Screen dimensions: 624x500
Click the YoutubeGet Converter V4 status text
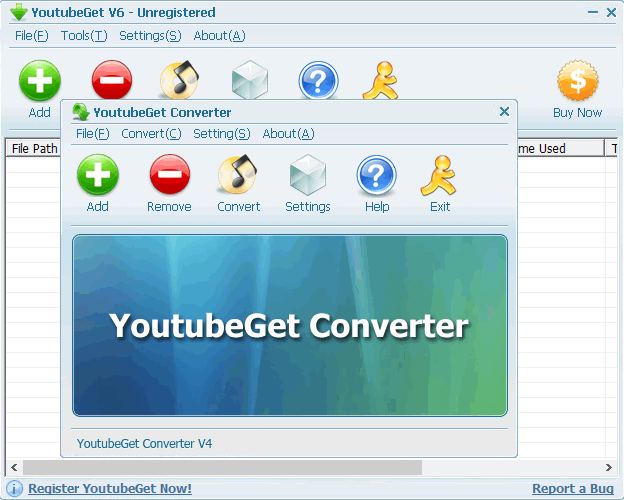click(144, 443)
